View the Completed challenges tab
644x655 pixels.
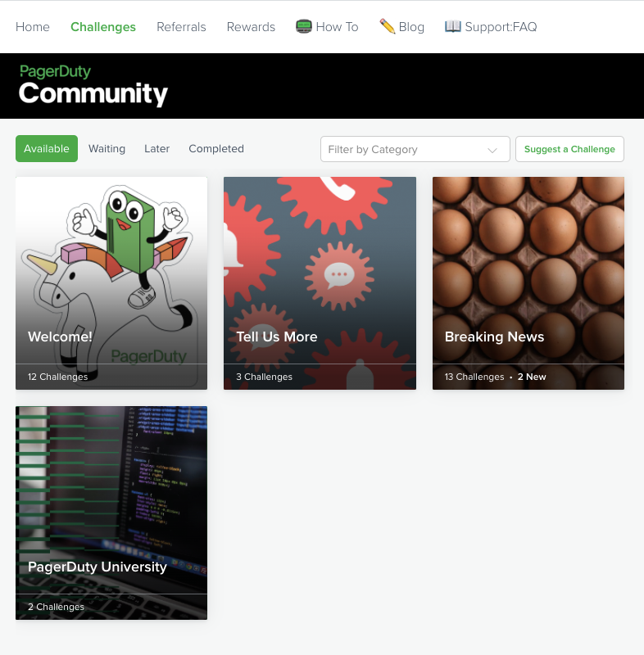(x=216, y=149)
